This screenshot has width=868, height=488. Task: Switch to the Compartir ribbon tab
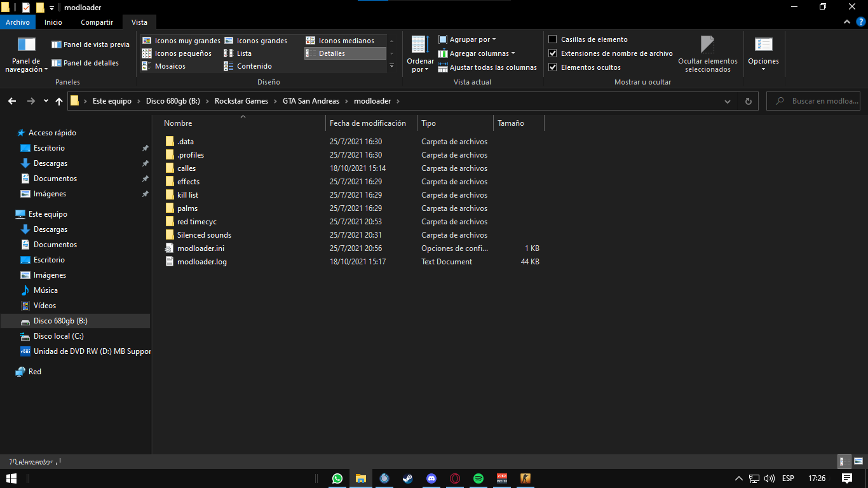[x=97, y=22]
